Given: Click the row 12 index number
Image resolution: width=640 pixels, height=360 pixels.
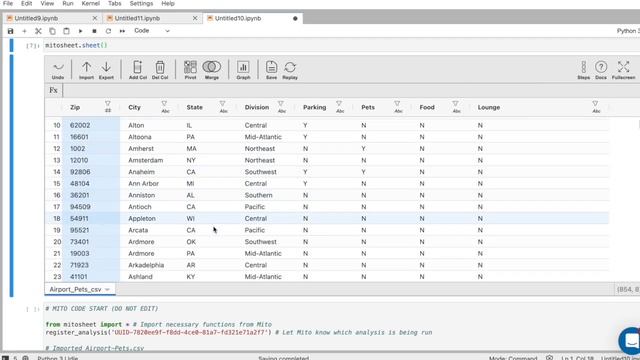Looking at the screenshot, I should click(x=57, y=149).
